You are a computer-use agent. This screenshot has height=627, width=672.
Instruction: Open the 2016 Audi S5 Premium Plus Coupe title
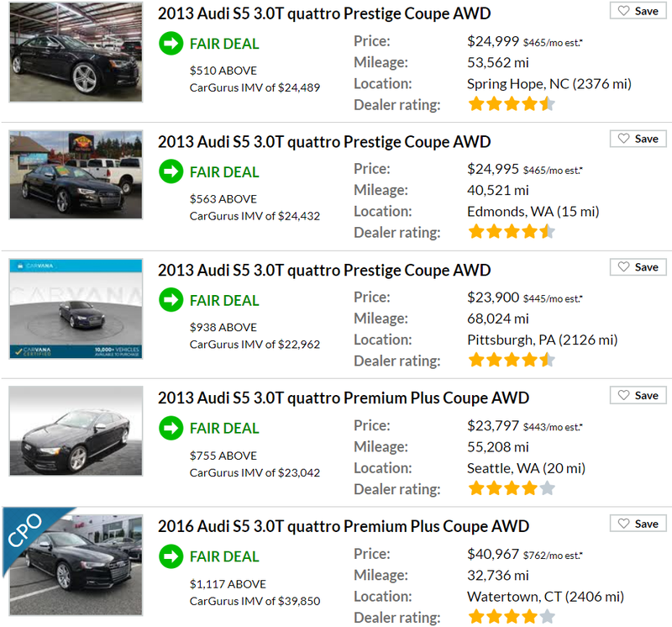pos(344,526)
